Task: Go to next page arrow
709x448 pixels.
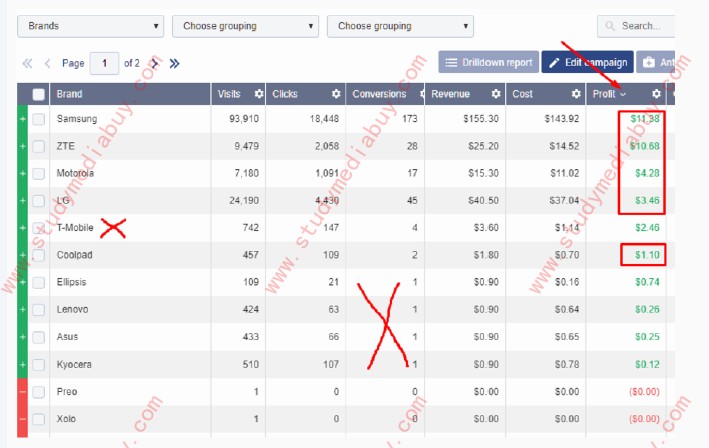Action: pos(155,63)
